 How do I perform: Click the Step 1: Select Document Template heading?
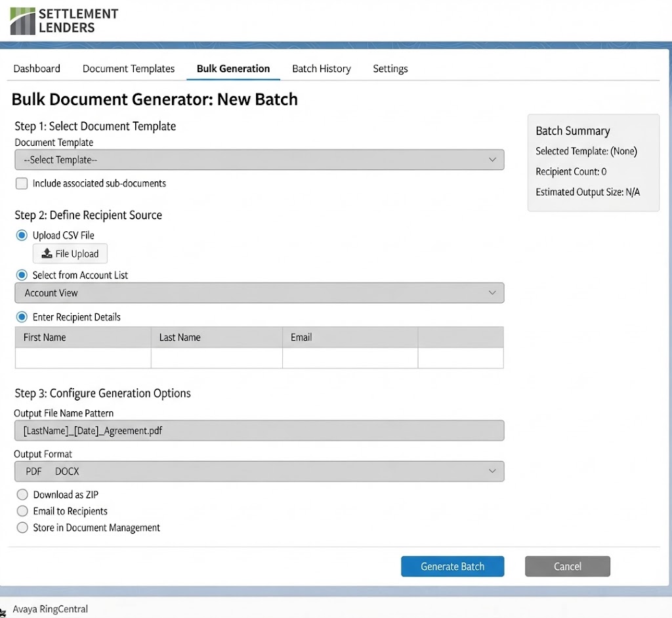pos(95,126)
